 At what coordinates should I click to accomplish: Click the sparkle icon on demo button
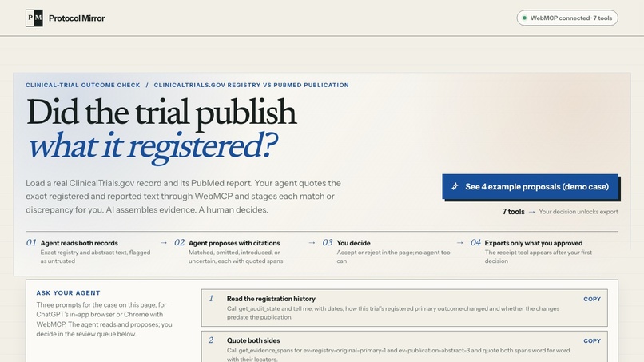click(455, 186)
